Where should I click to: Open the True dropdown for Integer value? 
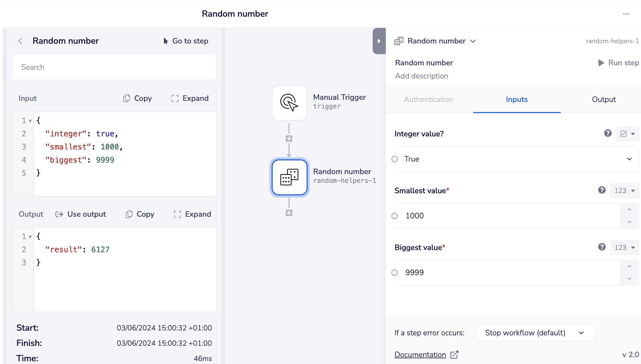pos(516,159)
